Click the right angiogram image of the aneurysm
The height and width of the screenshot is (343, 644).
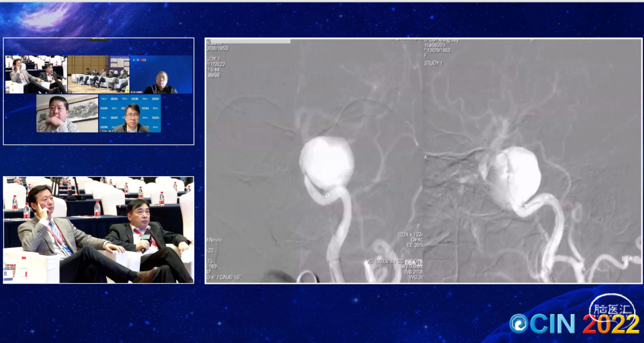click(532, 161)
